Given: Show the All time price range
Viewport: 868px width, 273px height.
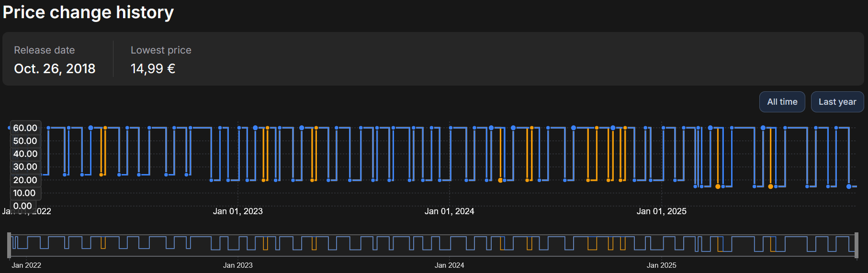Looking at the screenshot, I should (782, 102).
